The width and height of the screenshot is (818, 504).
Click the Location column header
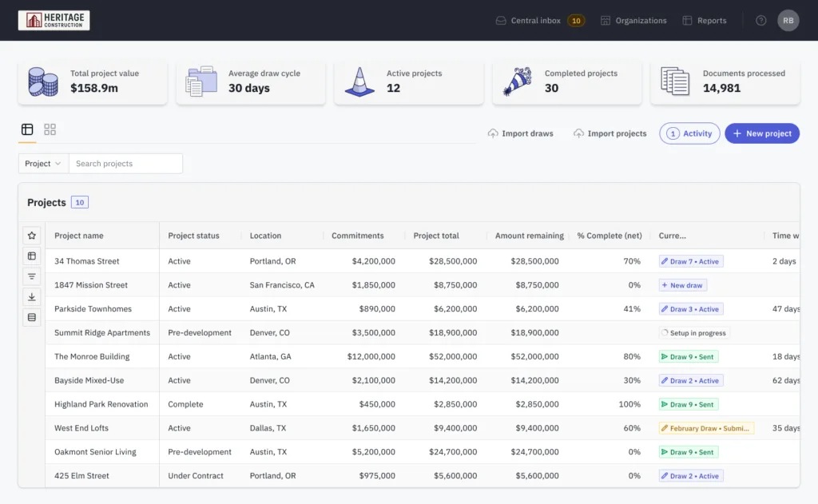[x=265, y=236]
